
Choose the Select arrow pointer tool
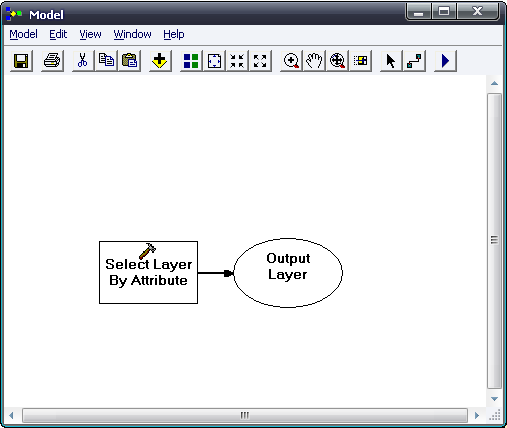click(x=391, y=61)
